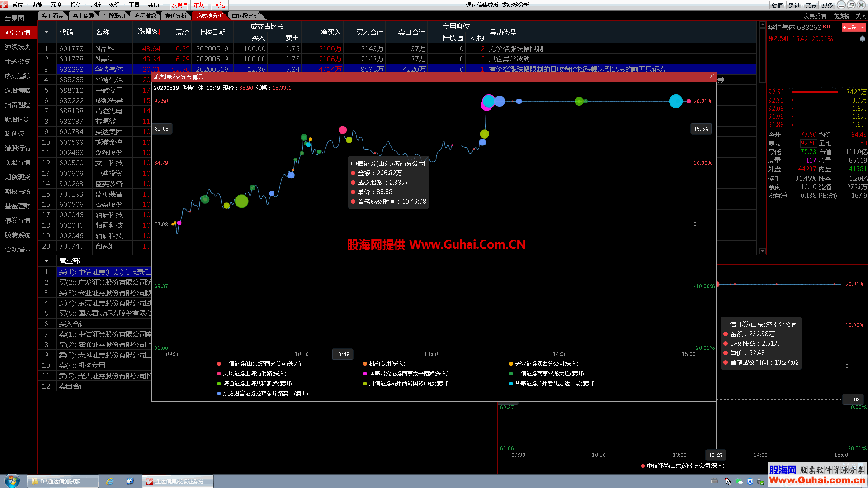Select 扫雷避险 in left sidebar
Image resolution: width=868 pixels, height=488 pixels.
click(18, 105)
